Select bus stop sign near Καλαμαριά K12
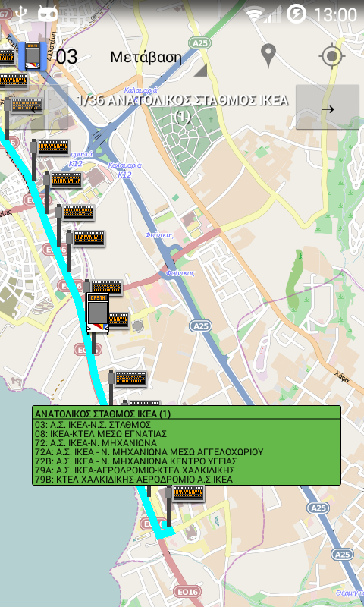 pyautogui.click(x=53, y=147)
